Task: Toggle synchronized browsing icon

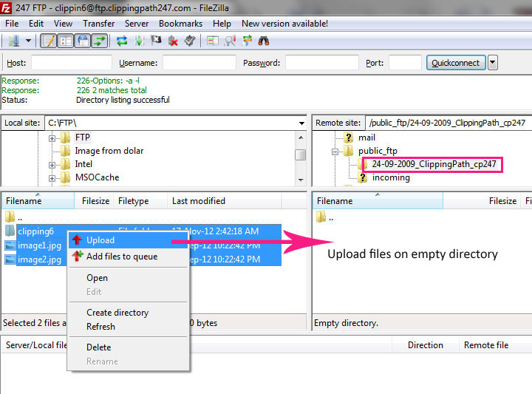Action: pos(247,41)
